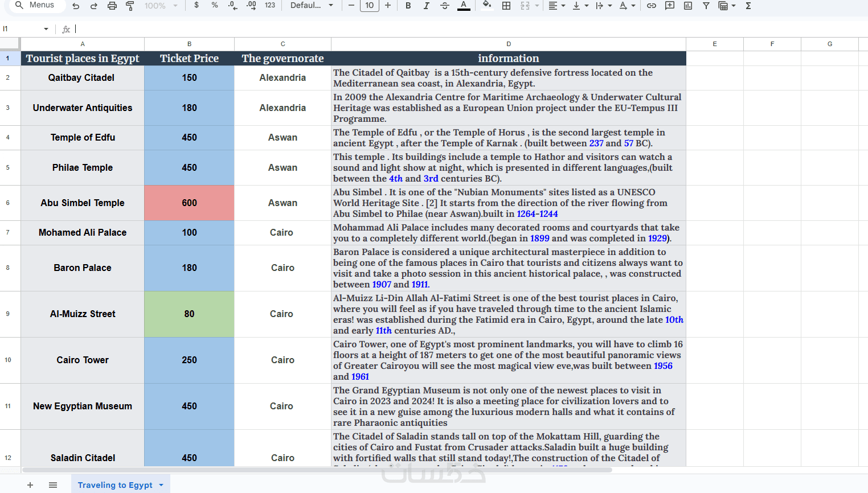Decrease font size with the minus button
The width and height of the screenshot is (868, 493).
[x=351, y=5]
